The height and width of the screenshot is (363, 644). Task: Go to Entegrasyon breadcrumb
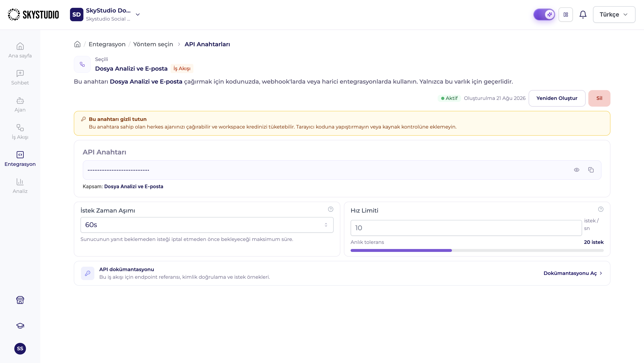click(107, 44)
